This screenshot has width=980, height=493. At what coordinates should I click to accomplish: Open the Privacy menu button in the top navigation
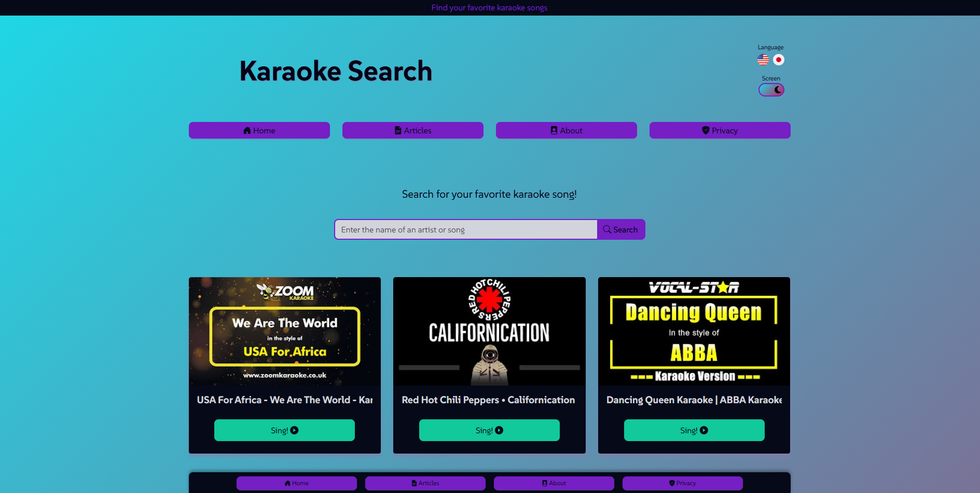coord(720,130)
